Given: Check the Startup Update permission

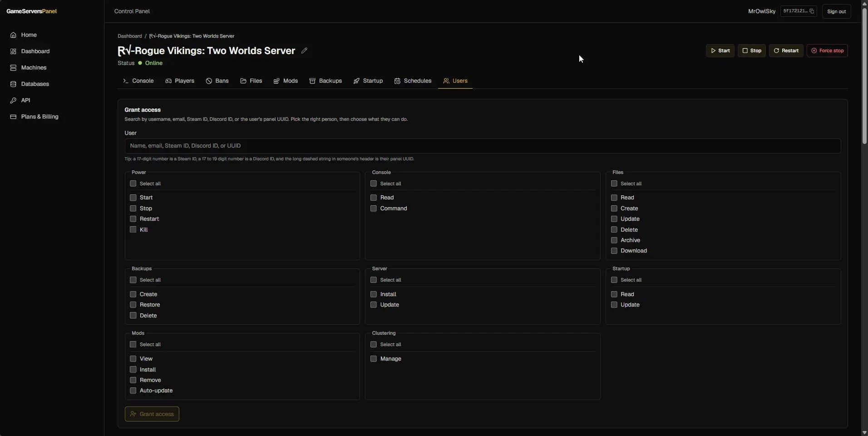Looking at the screenshot, I should pyautogui.click(x=614, y=305).
